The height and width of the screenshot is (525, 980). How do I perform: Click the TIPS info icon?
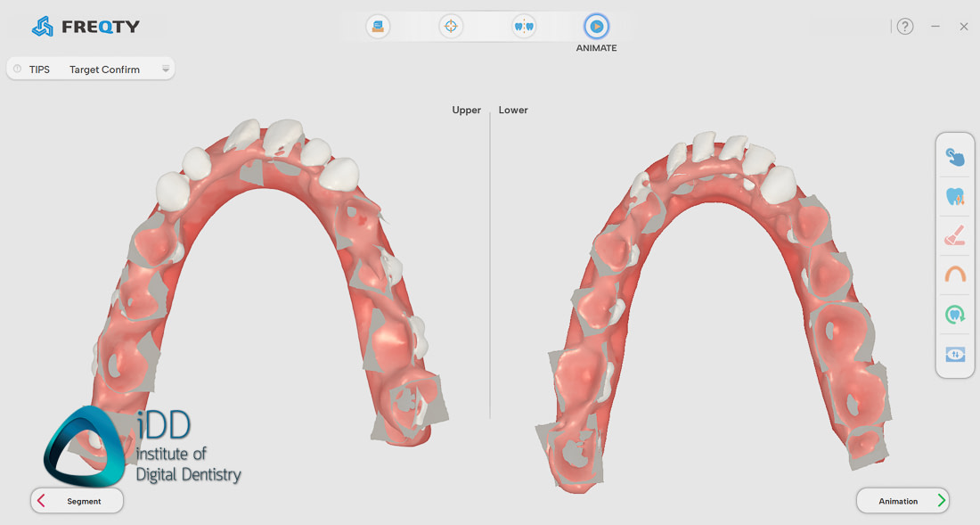click(18, 69)
